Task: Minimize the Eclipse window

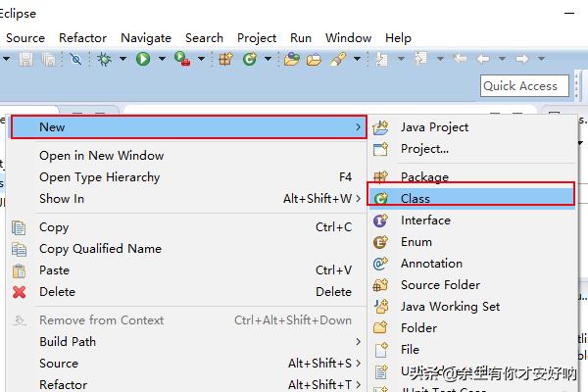Action: (569, 13)
